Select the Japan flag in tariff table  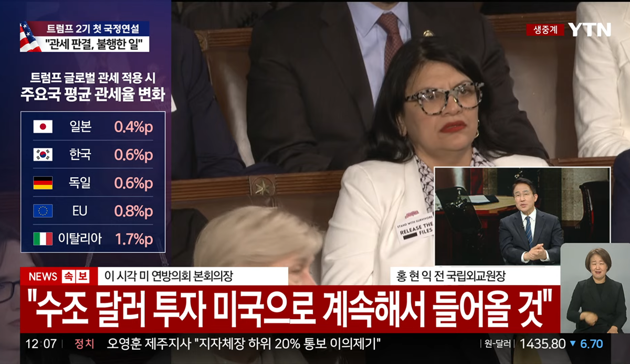(43, 126)
